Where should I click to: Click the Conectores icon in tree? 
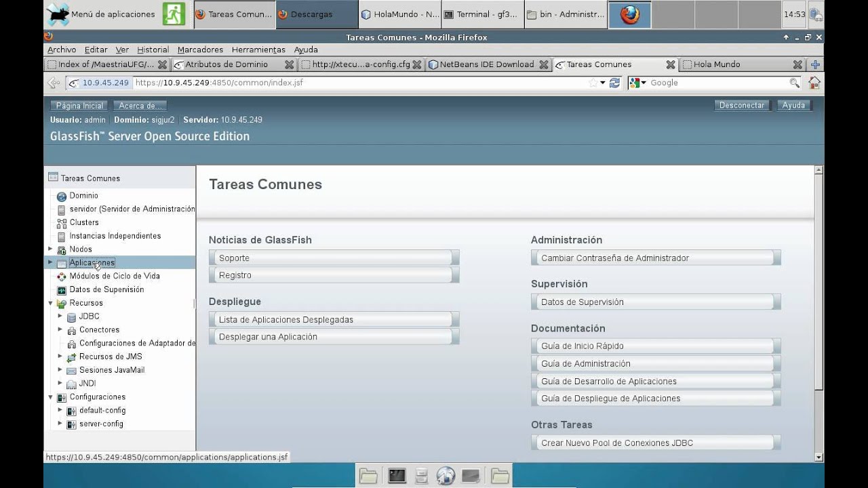(x=72, y=331)
